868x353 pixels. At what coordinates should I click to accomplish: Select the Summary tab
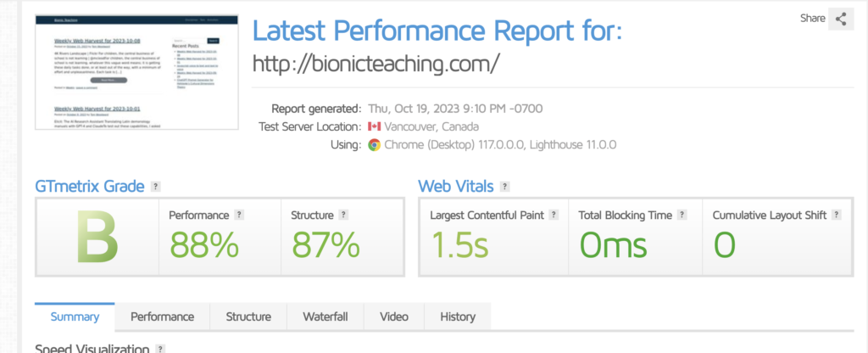click(75, 317)
